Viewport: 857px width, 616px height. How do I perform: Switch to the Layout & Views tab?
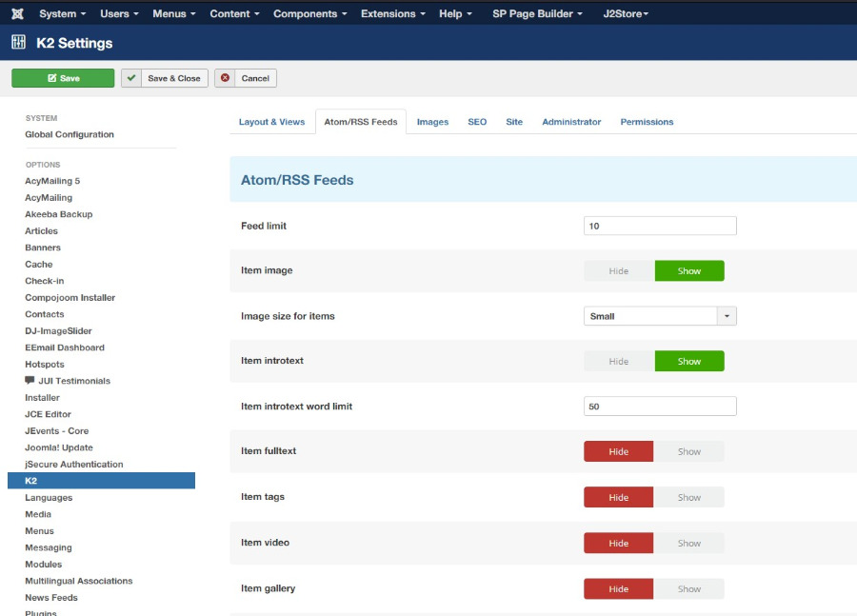coord(271,122)
